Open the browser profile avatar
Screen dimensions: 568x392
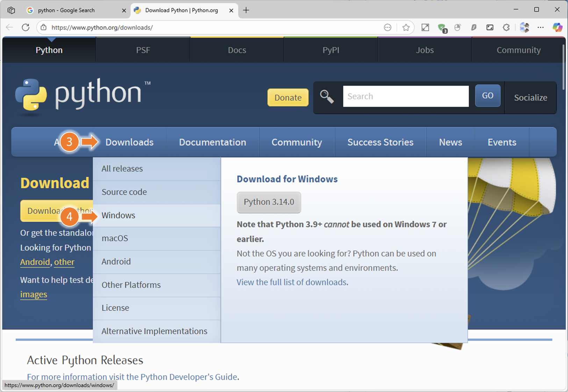tap(524, 27)
